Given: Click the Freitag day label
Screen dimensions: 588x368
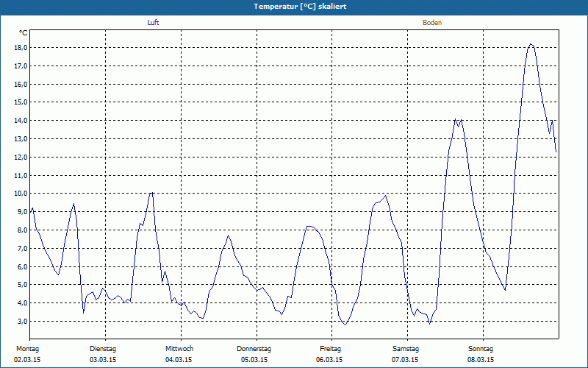Looking at the screenshot, I should (330, 349).
